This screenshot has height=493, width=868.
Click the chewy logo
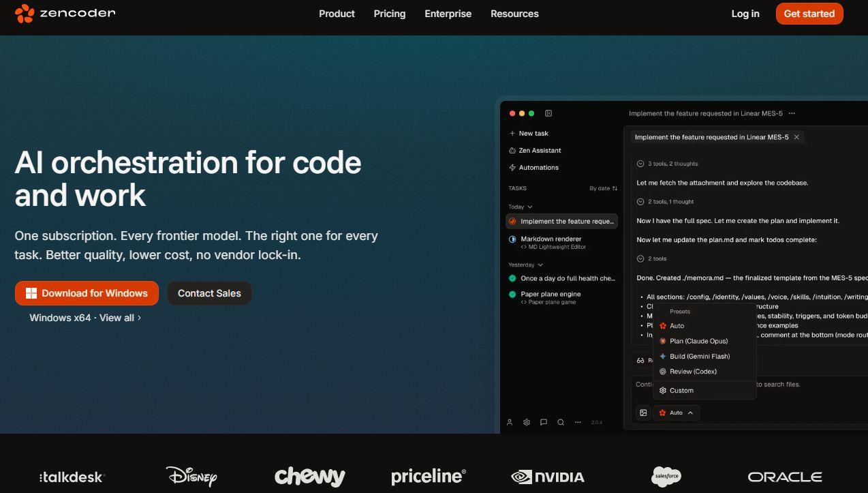[x=309, y=476]
